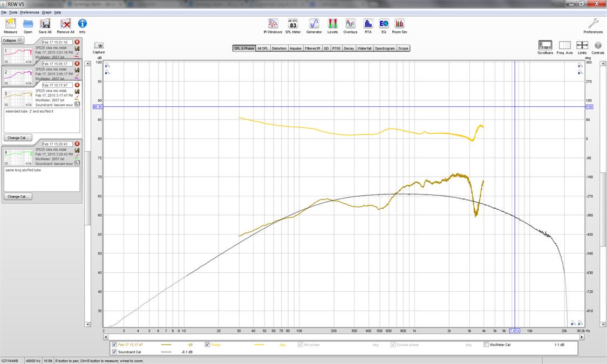Screen dimensions: 607x364
Task: Open Preferences via wrench icon
Action: pyautogui.click(x=593, y=24)
